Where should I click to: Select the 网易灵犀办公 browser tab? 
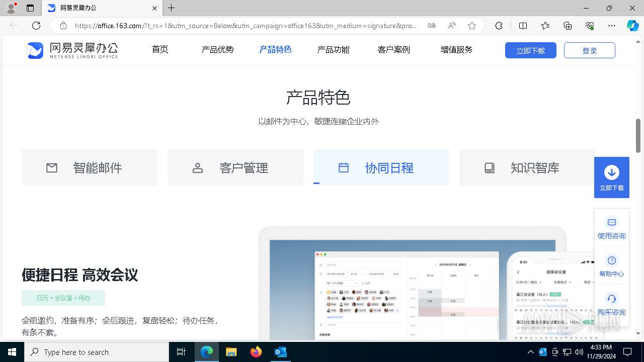click(102, 8)
